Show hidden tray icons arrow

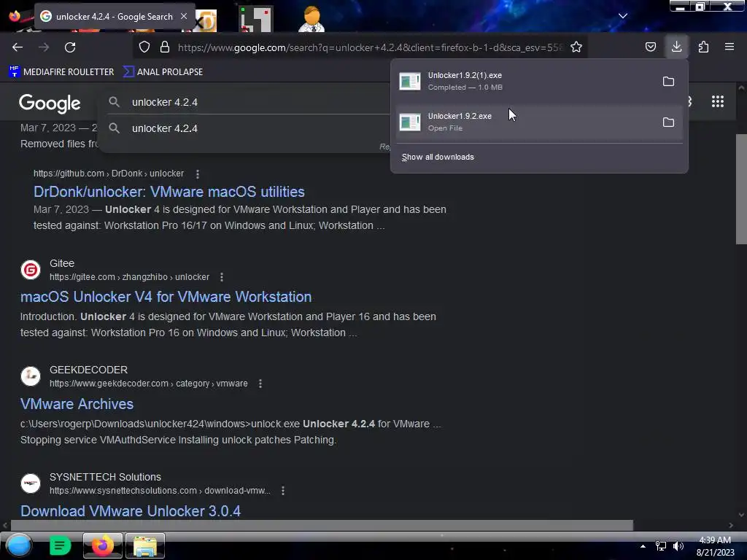[643, 546]
